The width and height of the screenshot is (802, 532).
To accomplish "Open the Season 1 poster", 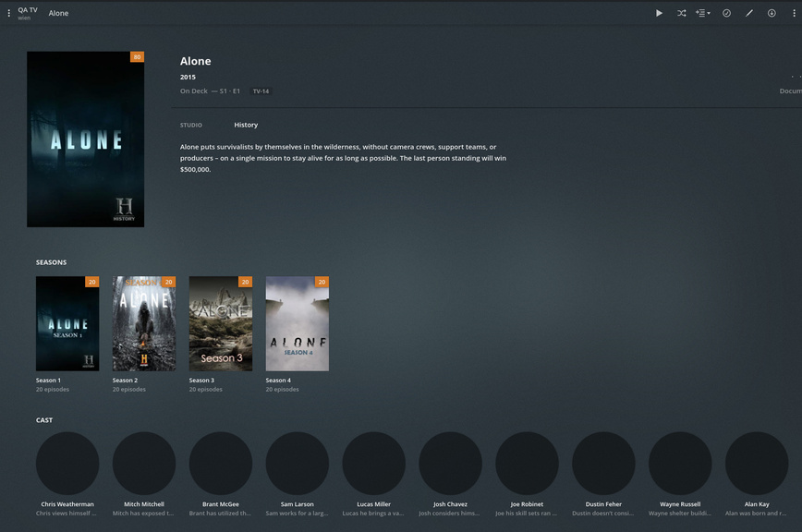I will click(67, 323).
